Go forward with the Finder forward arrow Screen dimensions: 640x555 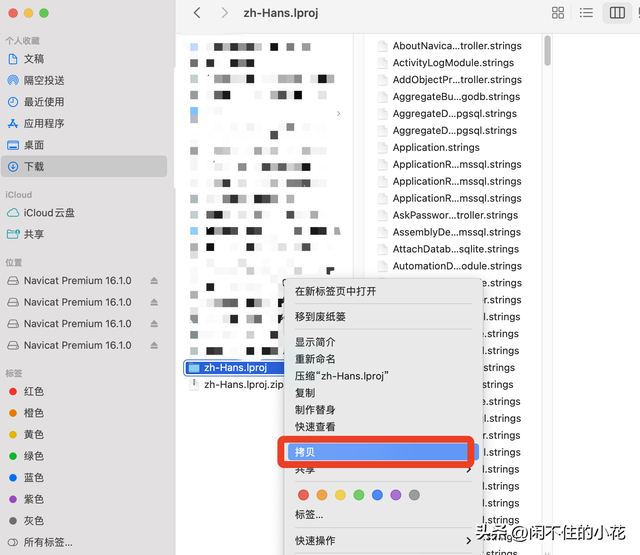pyautogui.click(x=224, y=13)
